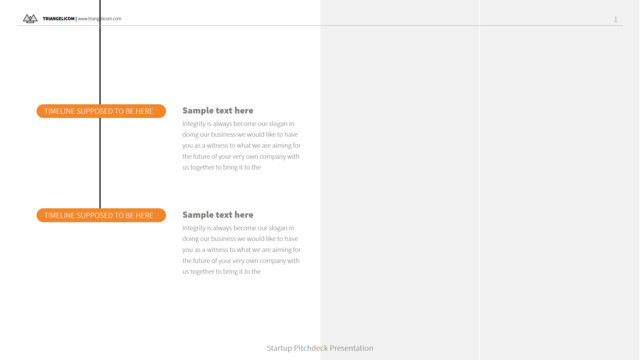This screenshot has width=640, height=360.
Task: Click the paragraph under the lower Sample heading
Action: click(x=241, y=249)
